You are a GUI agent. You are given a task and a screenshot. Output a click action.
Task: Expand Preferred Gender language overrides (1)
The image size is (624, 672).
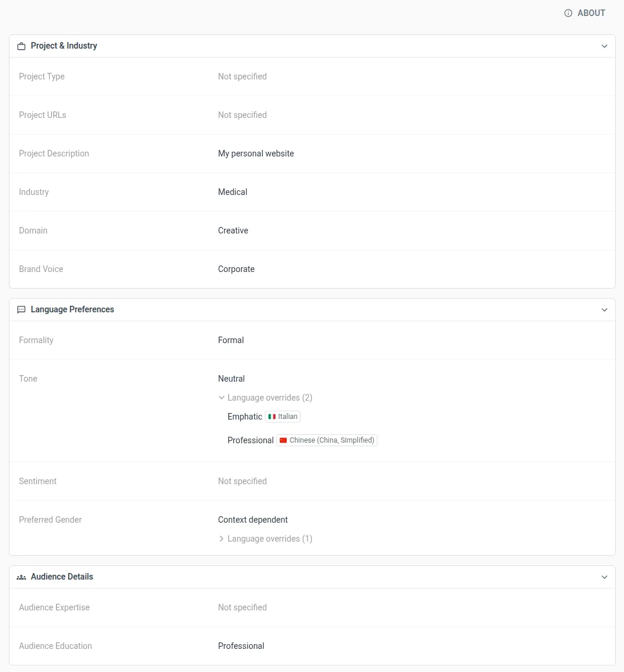[x=265, y=539]
